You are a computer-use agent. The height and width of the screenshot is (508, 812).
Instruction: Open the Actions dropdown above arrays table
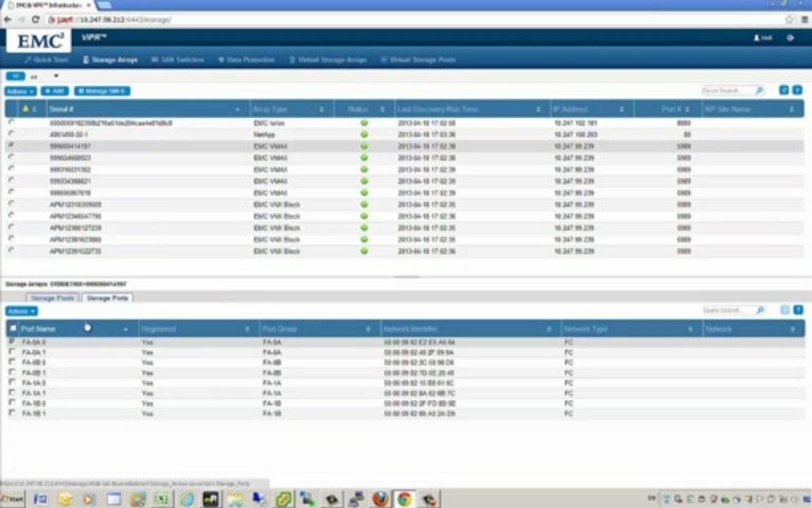pyautogui.click(x=20, y=92)
